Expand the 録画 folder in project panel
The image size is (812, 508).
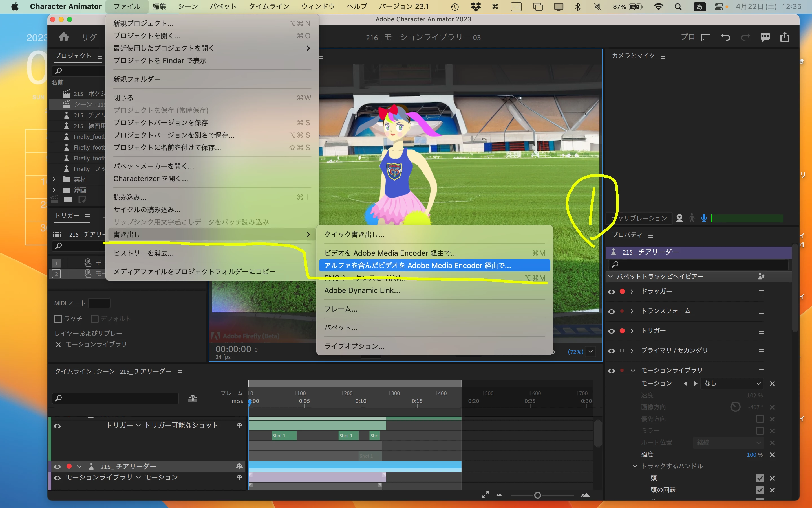pos(54,190)
